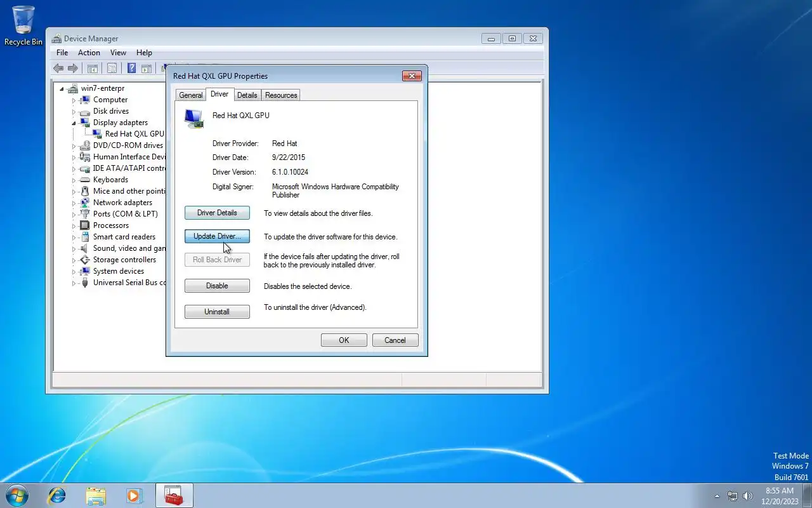This screenshot has height=508, width=812.
Task: Click the Keyboards category icon
Action: [85, 180]
